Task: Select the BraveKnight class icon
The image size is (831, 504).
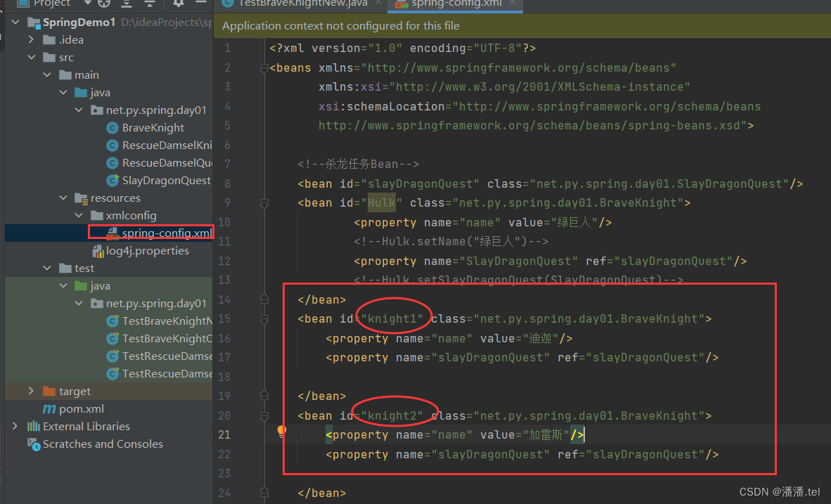Action: pyautogui.click(x=112, y=128)
